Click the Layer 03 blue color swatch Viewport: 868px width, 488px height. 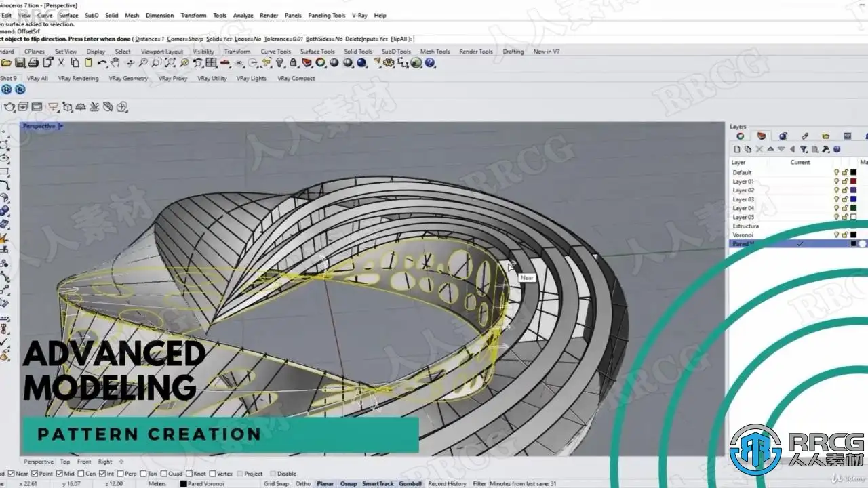pyautogui.click(x=853, y=199)
